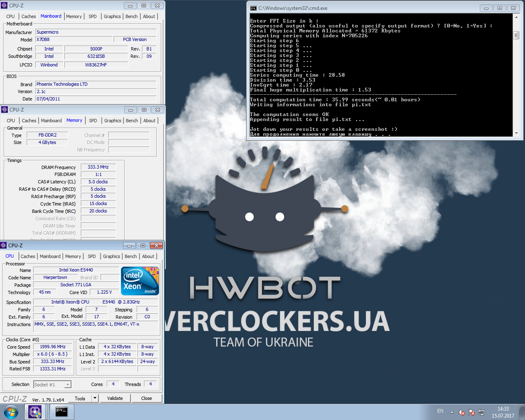The height and width of the screenshot is (420, 525).
Task: Click DRAM Frequency value 333.3 MHz
Action: pyautogui.click(x=98, y=167)
